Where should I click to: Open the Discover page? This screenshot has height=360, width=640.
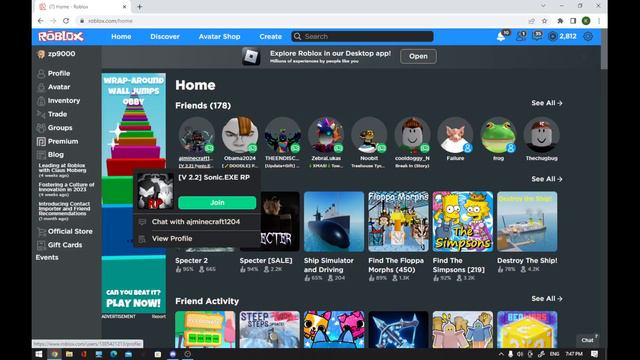(x=165, y=36)
